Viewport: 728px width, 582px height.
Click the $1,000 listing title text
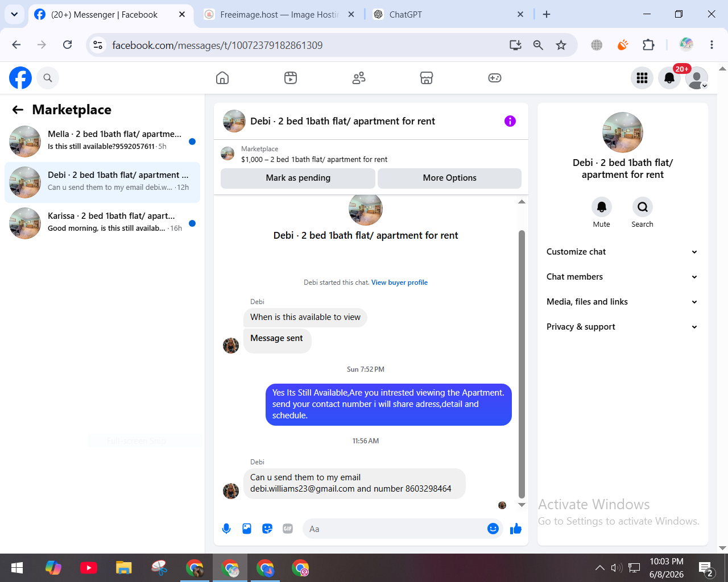click(x=314, y=160)
